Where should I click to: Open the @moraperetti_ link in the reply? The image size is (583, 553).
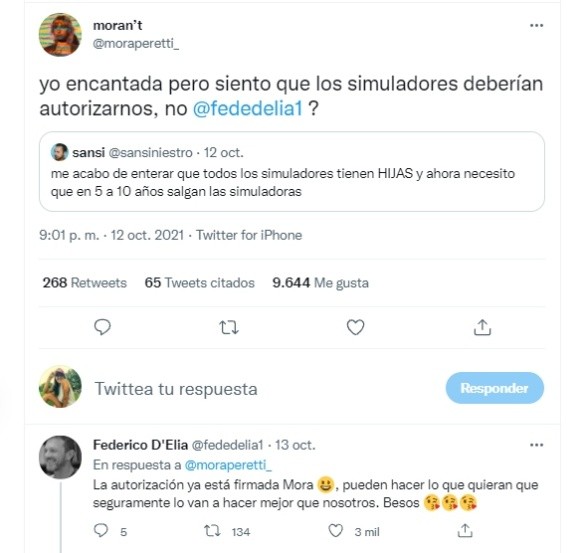pos(228,465)
